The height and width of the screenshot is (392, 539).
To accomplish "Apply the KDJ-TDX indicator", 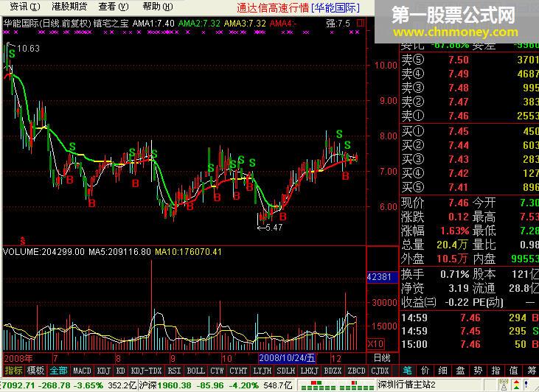I will (147, 371).
